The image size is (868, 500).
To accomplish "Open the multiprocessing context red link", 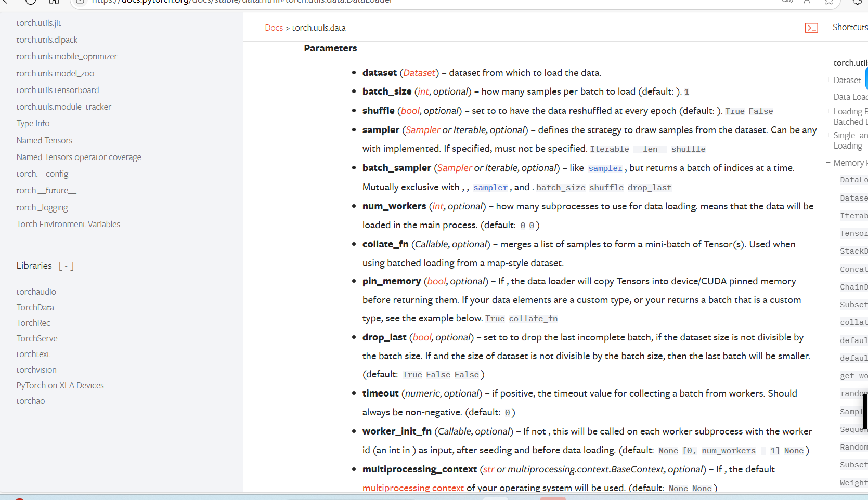I will (x=413, y=489).
